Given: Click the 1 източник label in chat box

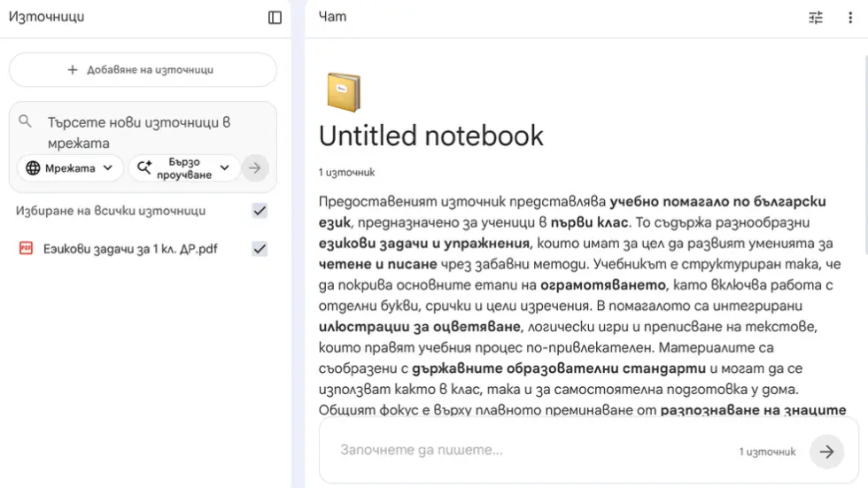Looking at the screenshot, I should click(767, 452).
